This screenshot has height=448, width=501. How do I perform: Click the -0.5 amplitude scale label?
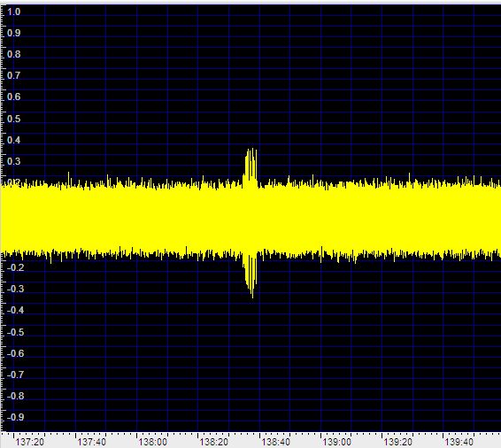pos(15,332)
